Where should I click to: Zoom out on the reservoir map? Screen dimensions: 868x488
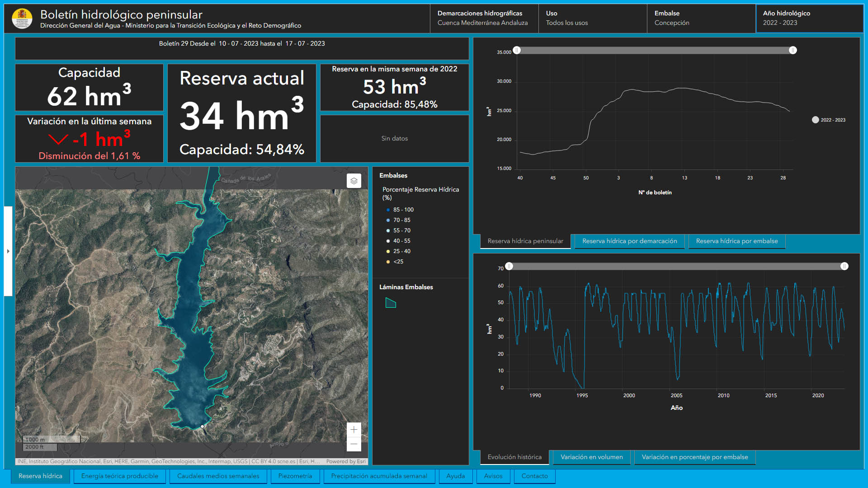click(x=354, y=444)
